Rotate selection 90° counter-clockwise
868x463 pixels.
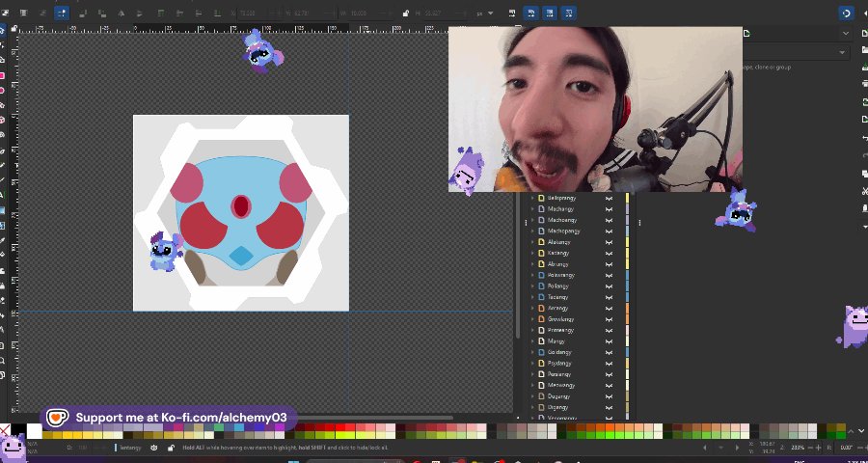pyautogui.click(x=83, y=13)
